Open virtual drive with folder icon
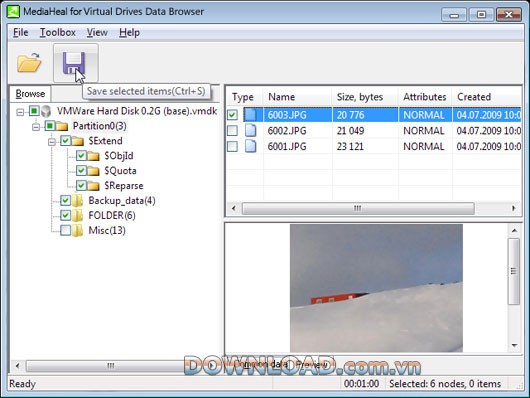 coord(29,63)
